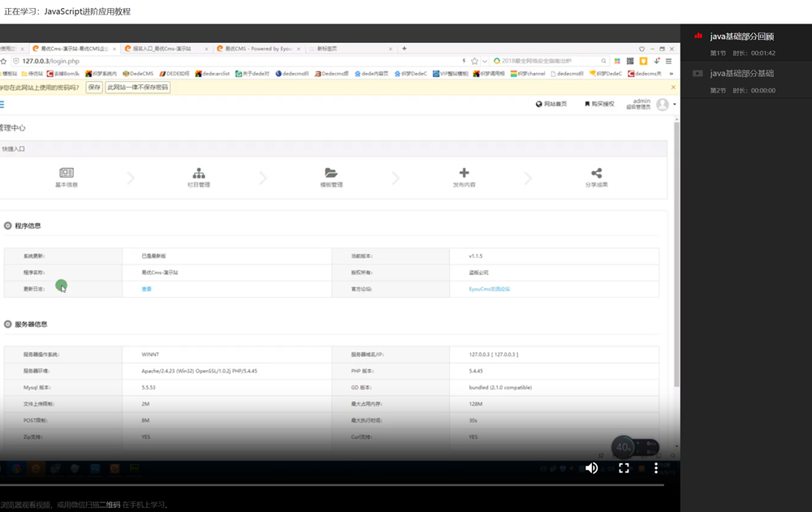Open 基本信息 quick entry icon
The width and height of the screenshot is (812, 512).
coord(65,174)
